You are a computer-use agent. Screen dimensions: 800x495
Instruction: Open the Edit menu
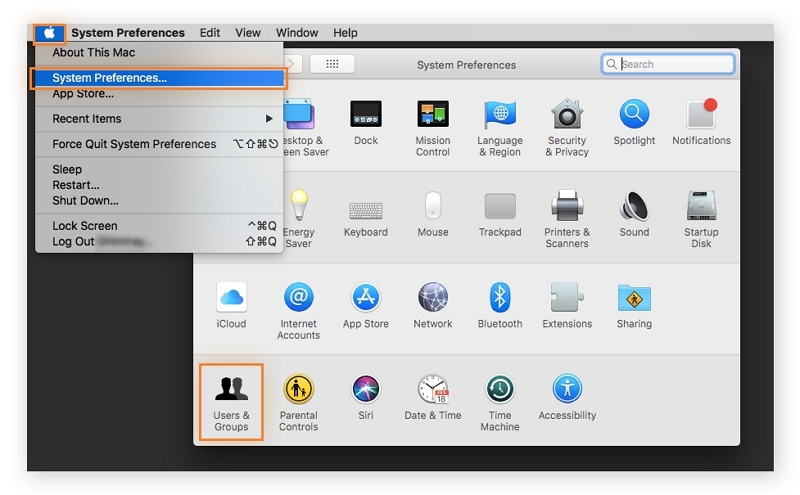click(x=210, y=33)
